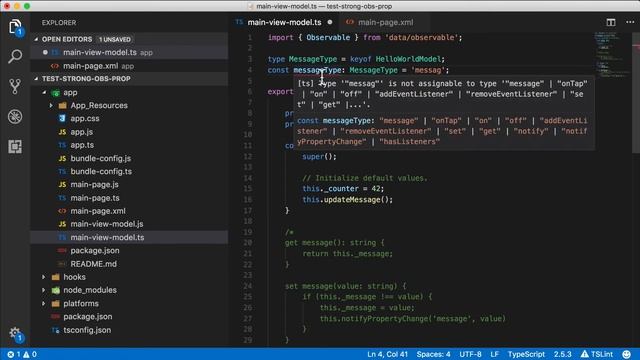640x360 pixels.
Task: Split the editor with the split icon
Action: pyautogui.click(x=611, y=22)
